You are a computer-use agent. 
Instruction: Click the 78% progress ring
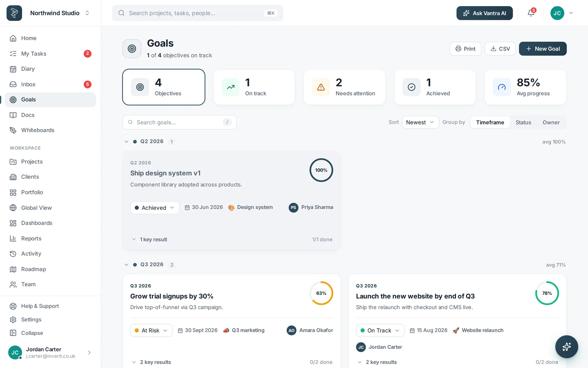547,293
